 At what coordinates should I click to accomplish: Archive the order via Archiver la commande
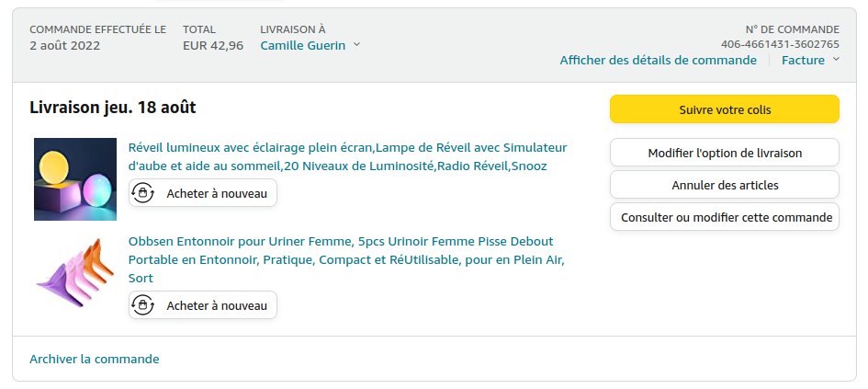[x=94, y=359]
